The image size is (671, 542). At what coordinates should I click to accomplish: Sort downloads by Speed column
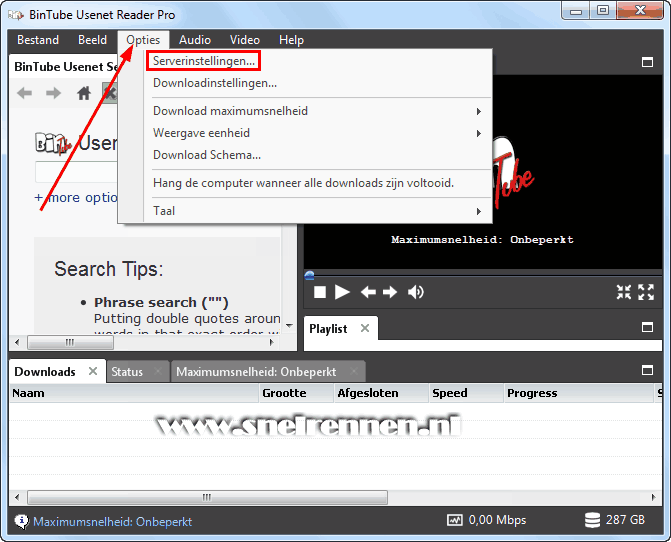click(x=466, y=393)
